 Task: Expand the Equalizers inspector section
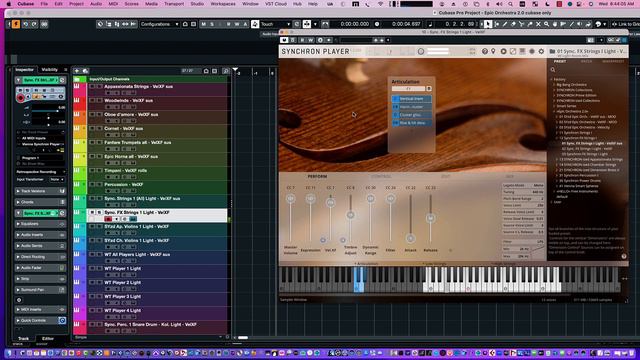tap(40, 224)
